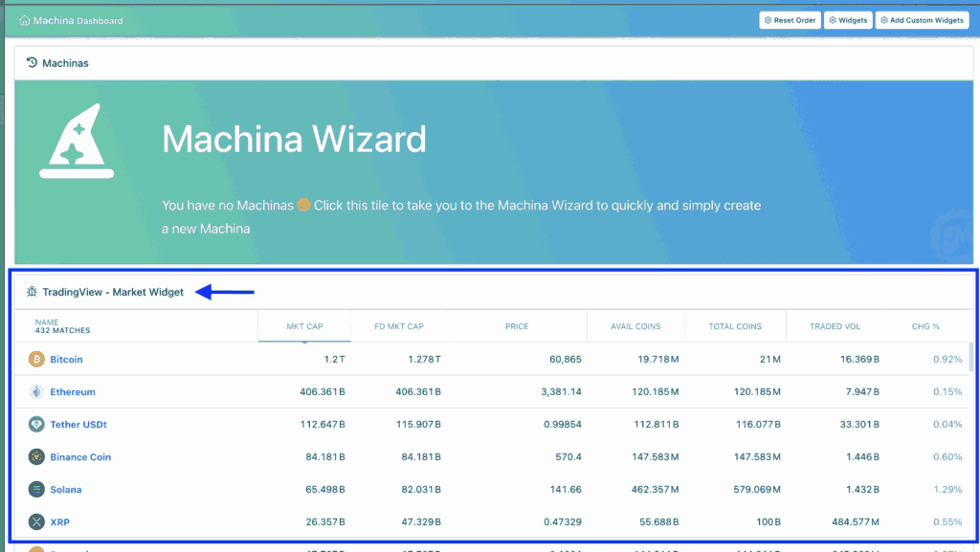Click the Tether USDt coin icon
Screen dimensions: 980x552
36,424
